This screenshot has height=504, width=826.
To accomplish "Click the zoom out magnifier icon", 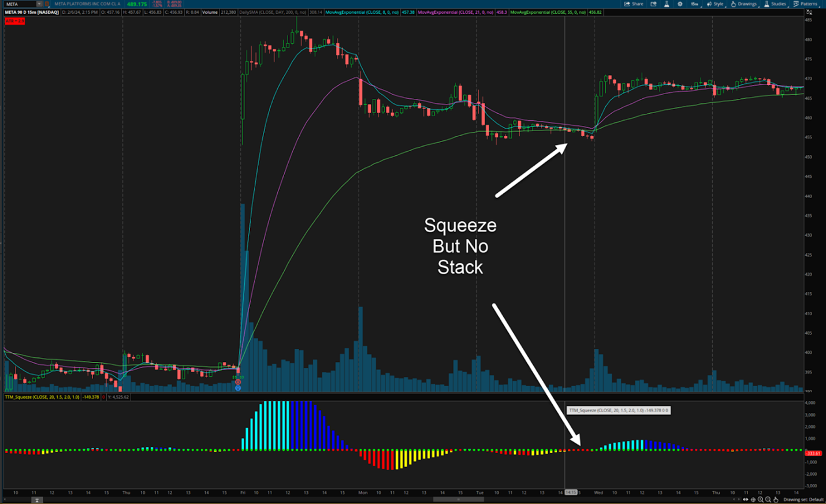I will pyautogui.click(x=768, y=499).
